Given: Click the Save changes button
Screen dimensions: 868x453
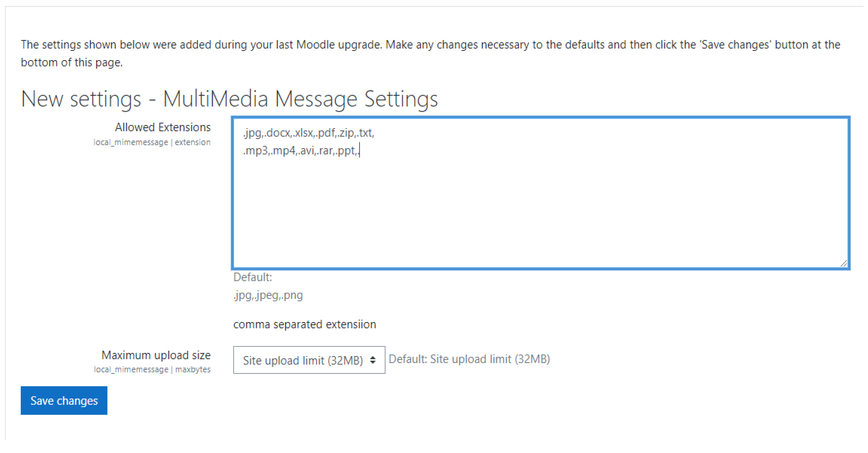Looking at the screenshot, I should pos(64,400).
